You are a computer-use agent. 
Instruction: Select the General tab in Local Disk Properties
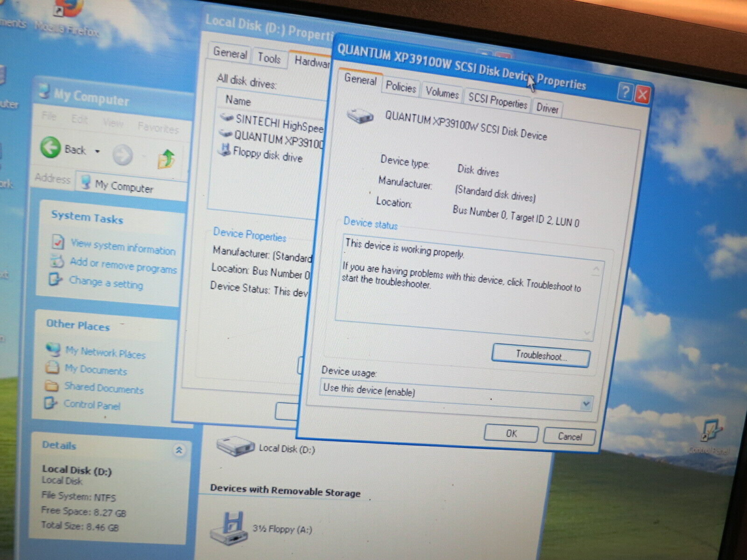230,53
